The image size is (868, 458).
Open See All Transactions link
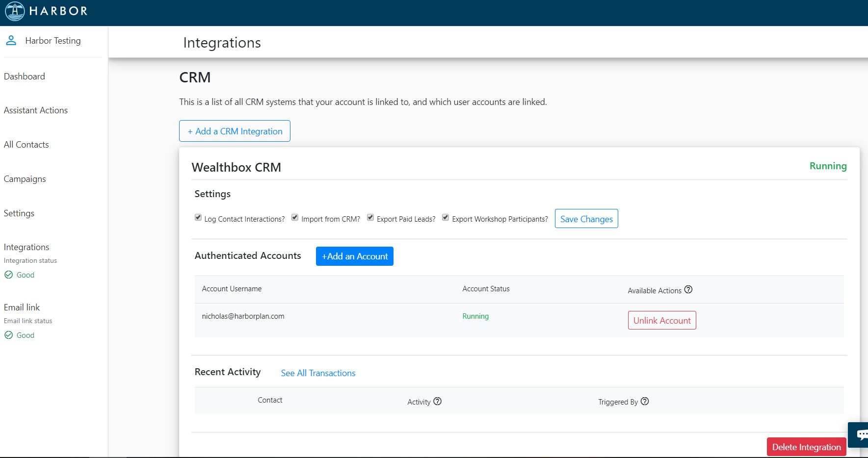point(318,373)
